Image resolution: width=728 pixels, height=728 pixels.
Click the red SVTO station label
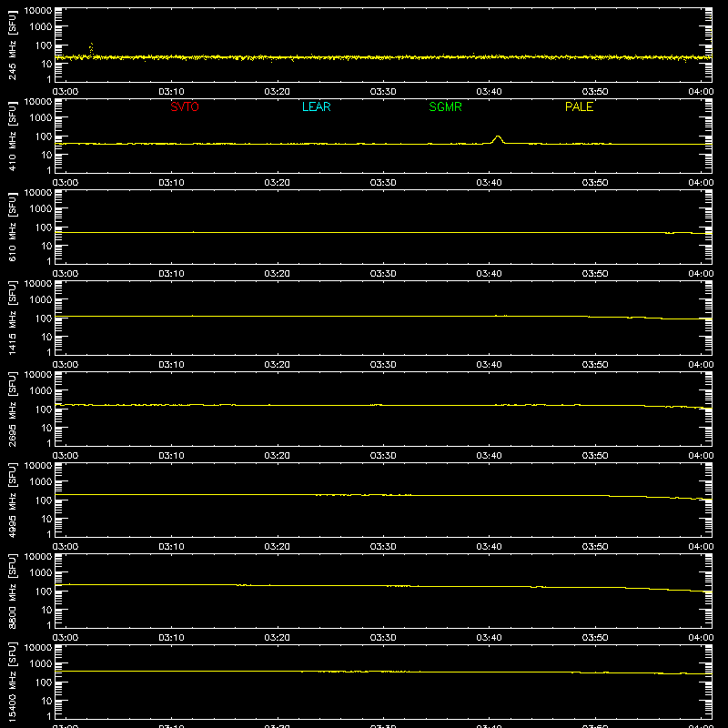[185, 106]
